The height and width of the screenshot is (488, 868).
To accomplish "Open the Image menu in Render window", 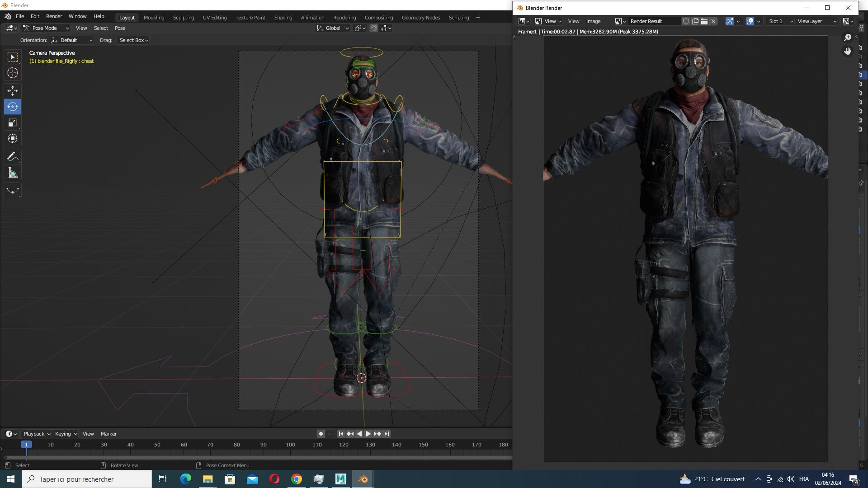I will point(593,21).
